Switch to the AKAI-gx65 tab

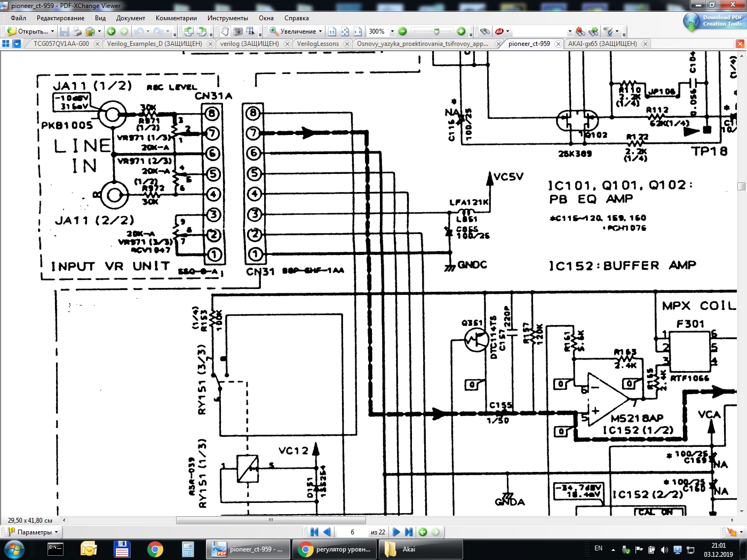(x=602, y=44)
